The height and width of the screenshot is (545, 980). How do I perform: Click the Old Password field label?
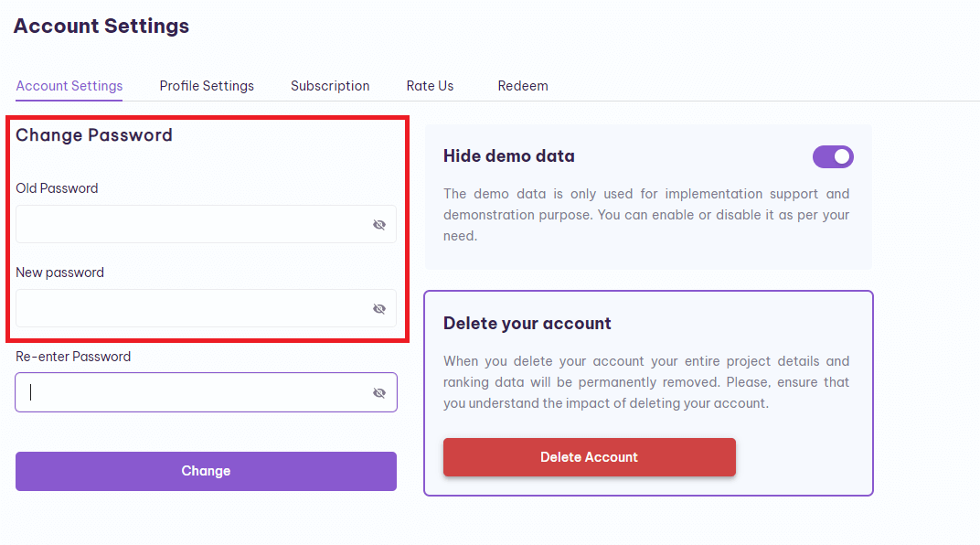pyautogui.click(x=57, y=188)
